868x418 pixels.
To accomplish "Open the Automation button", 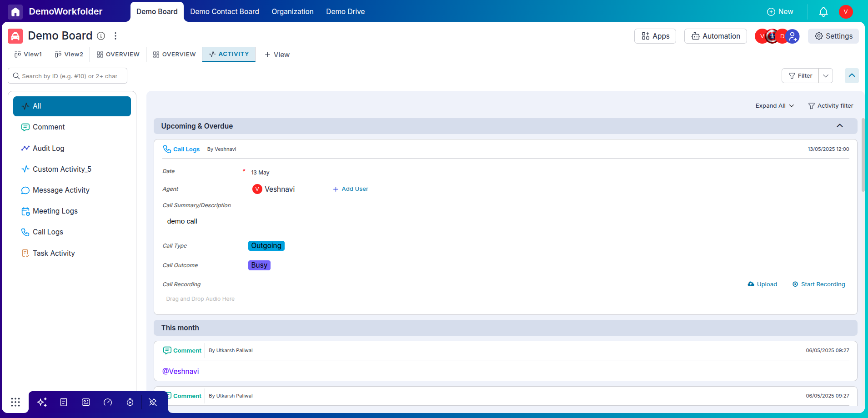I will click(x=716, y=36).
